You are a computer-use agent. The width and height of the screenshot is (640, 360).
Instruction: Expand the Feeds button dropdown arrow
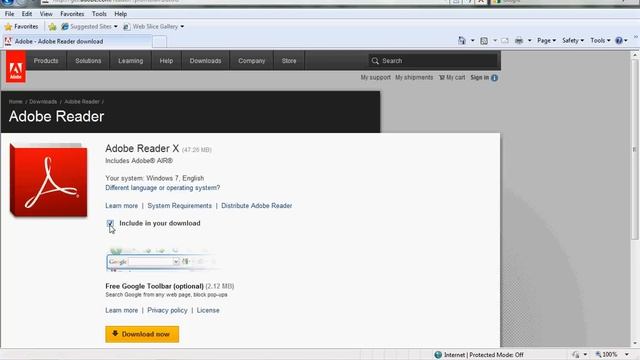495,40
